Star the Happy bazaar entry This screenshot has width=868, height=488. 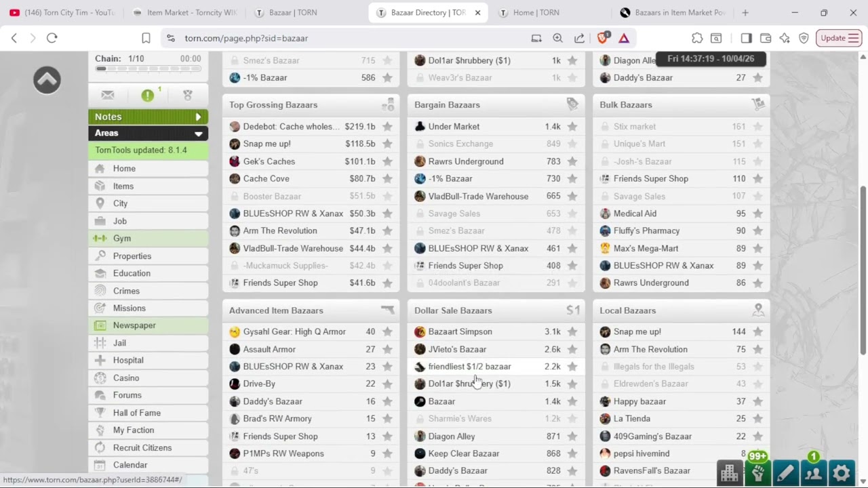tap(757, 401)
